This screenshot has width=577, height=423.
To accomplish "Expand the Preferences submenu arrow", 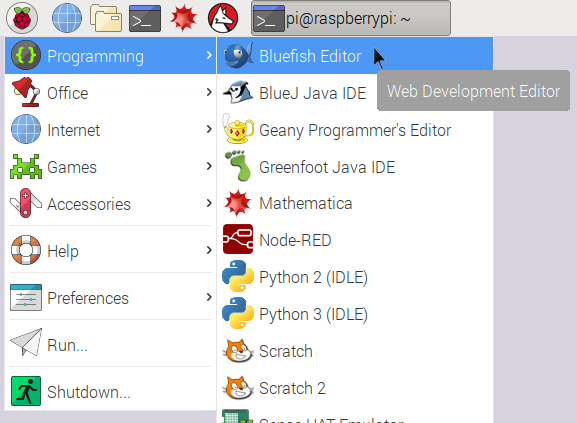I will coord(209,297).
